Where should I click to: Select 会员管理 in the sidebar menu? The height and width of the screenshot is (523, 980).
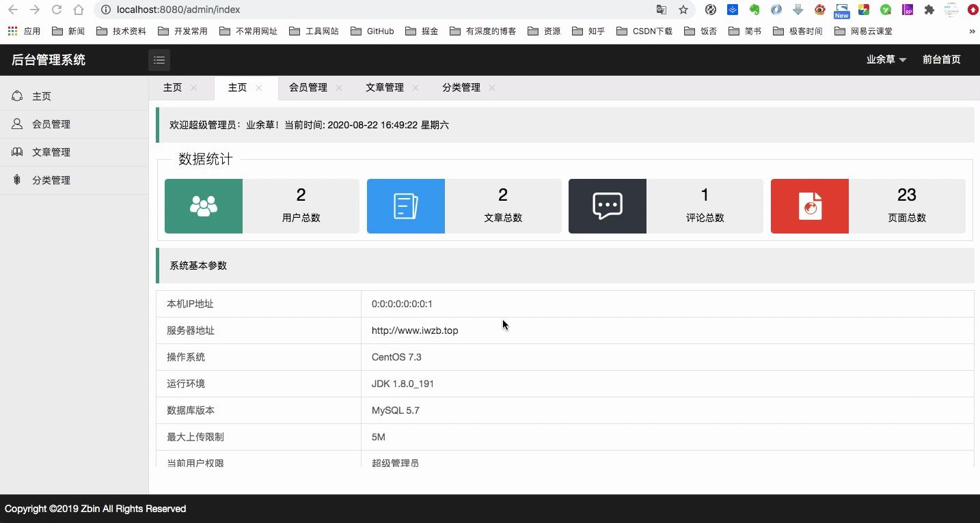point(74,124)
